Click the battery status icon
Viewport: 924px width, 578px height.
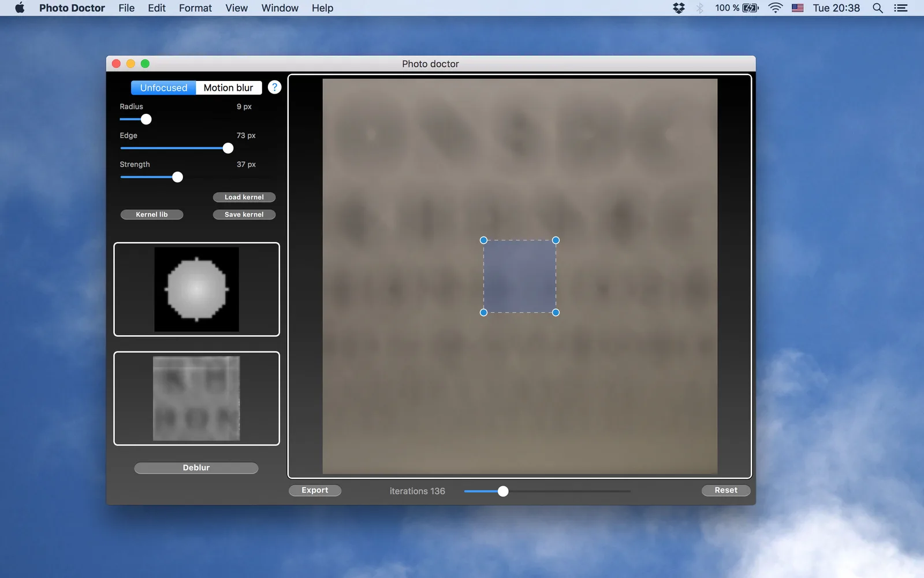point(751,8)
